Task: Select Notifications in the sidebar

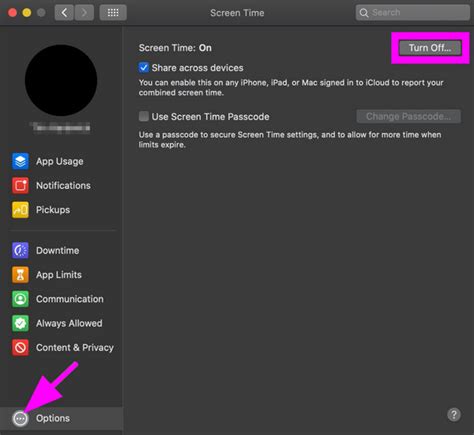Action: tap(63, 186)
